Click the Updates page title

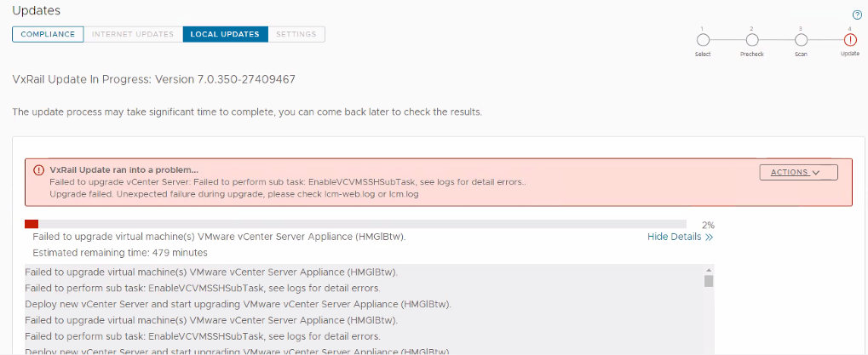pyautogui.click(x=36, y=10)
